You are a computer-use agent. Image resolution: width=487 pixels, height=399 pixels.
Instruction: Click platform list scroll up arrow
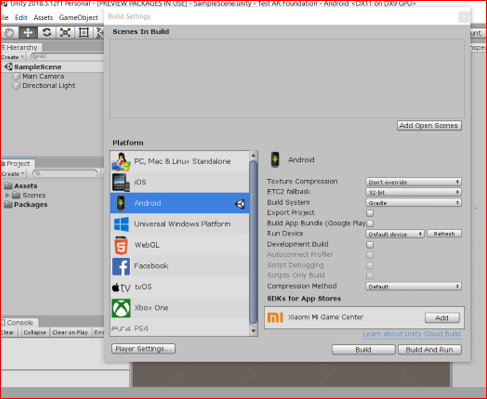coord(253,155)
